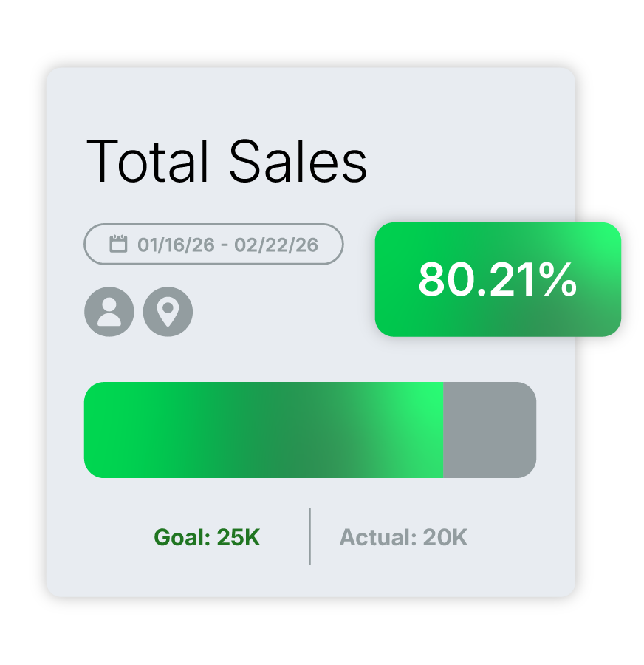
Task: Click the location pin filter icon
Action: pyautogui.click(x=168, y=312)
